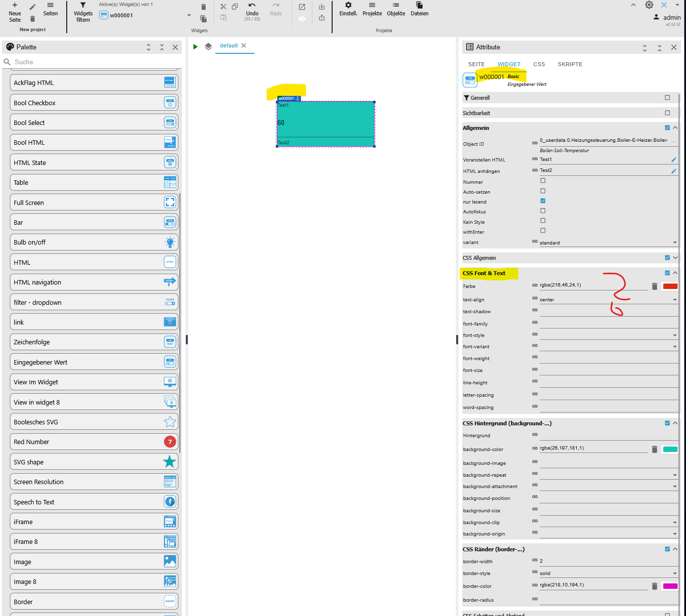The width and height of the screenshot is (686, 616).
Task: Open the Dateien file manager
Action: (x=420, y=9)
